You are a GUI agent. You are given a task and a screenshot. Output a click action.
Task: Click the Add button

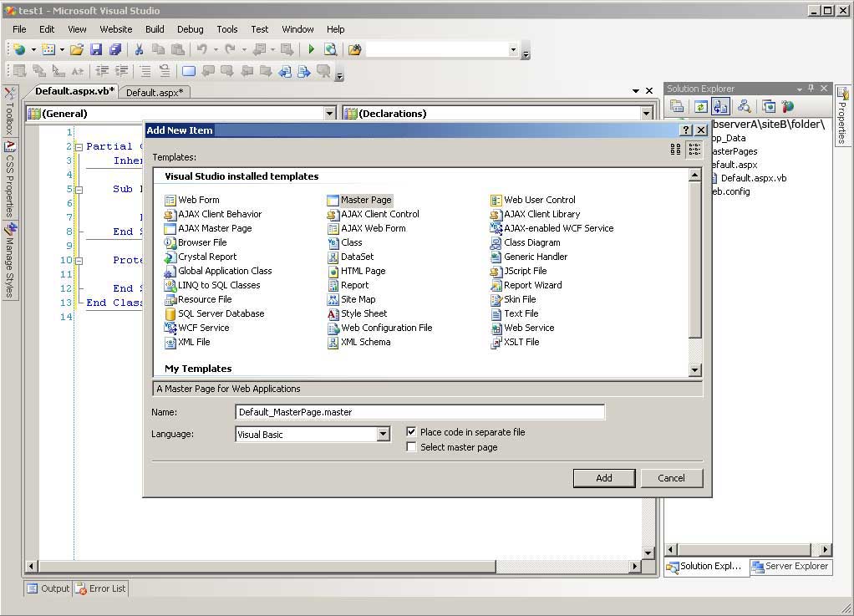click(x=604, y=478)
